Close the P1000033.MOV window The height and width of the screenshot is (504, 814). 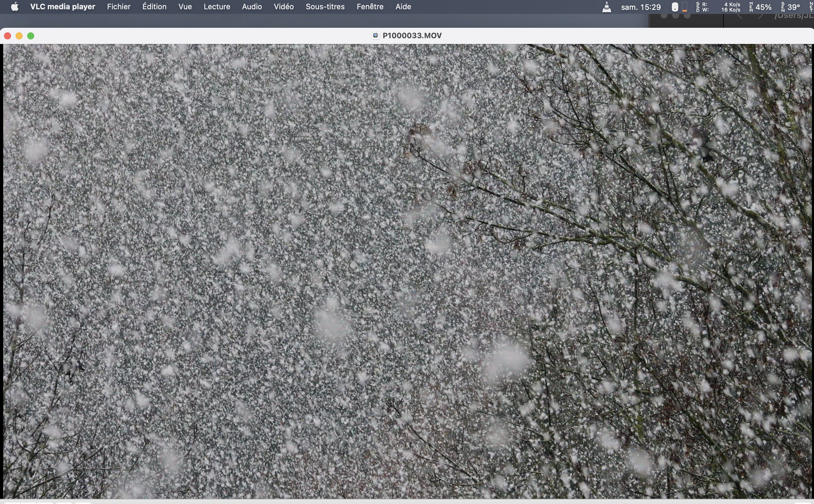click(8, 36)
